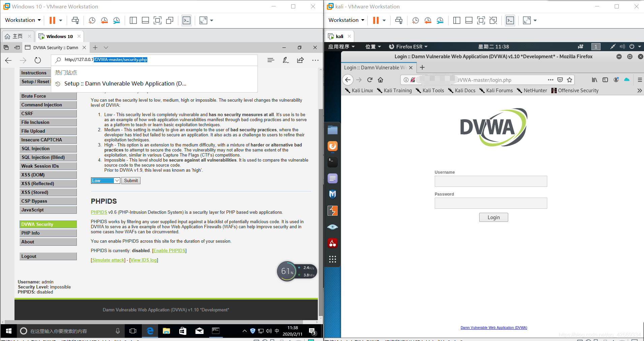644x341 pixels.
Task: Open Kali 应用程序 applications menu
Action: (341, 46)
